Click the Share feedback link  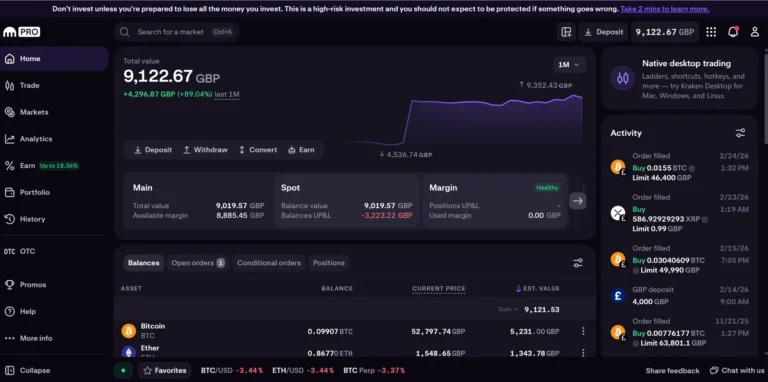point(672,371)
